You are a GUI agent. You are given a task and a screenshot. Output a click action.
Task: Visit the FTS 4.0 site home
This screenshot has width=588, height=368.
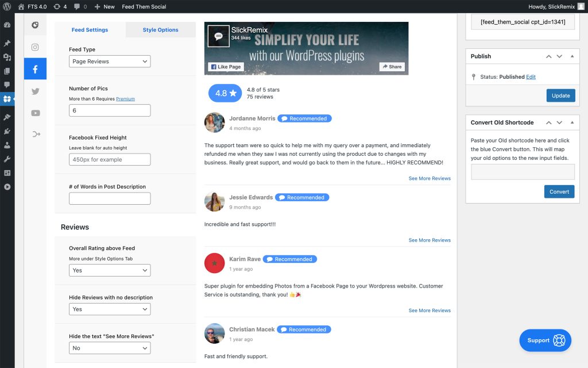pos(32,6)
